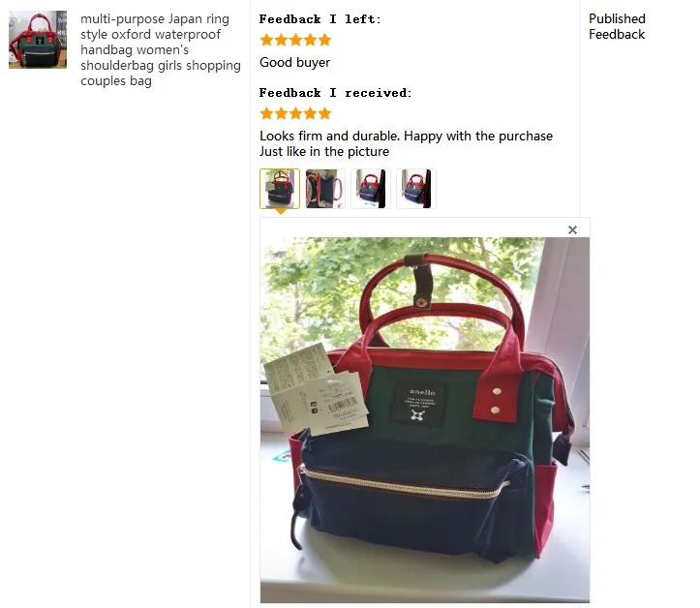This screenshot has height=608, width=700.
Task: Click the Feedback I left heading
Action: (x=320, y=19)
